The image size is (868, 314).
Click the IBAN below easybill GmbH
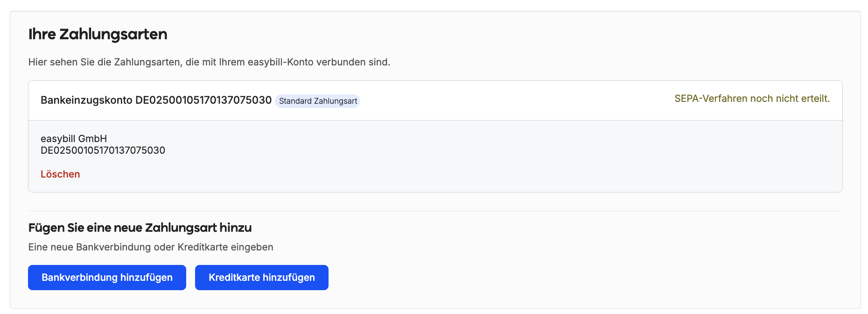point(103,150)
